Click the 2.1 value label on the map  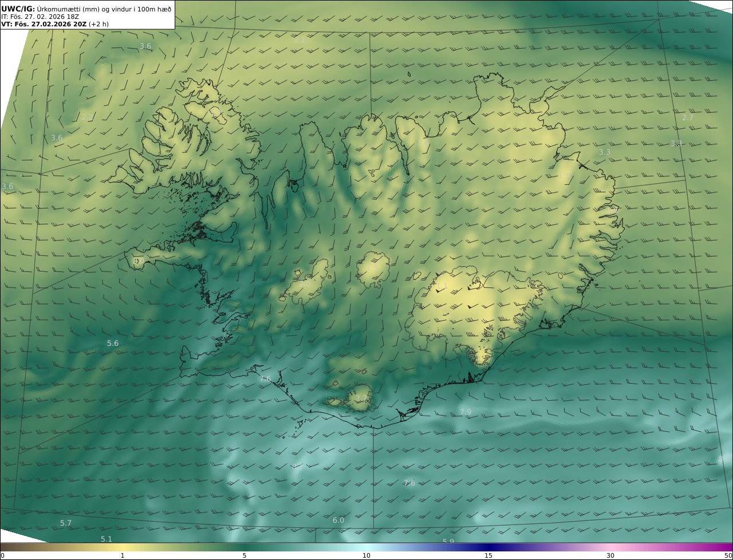300,40
